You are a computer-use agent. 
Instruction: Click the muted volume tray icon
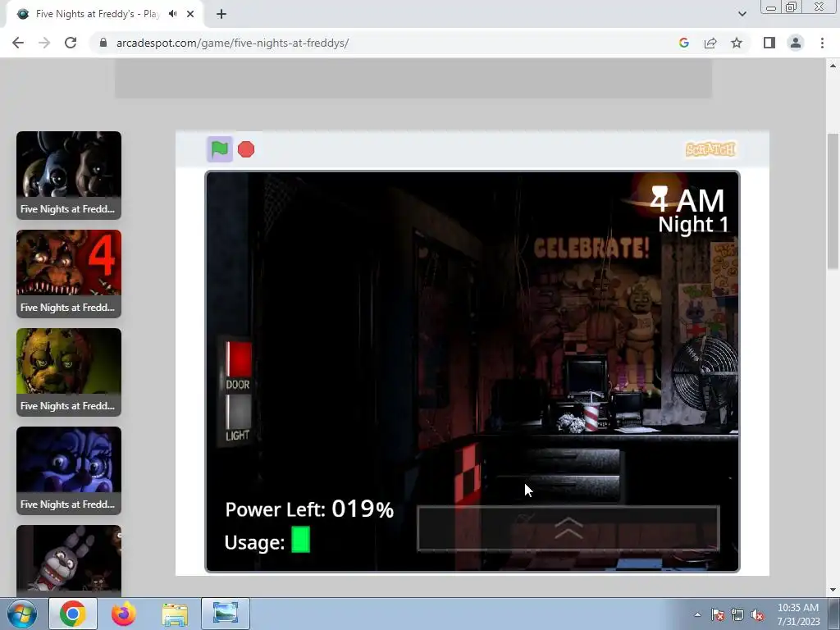(757, 615)
